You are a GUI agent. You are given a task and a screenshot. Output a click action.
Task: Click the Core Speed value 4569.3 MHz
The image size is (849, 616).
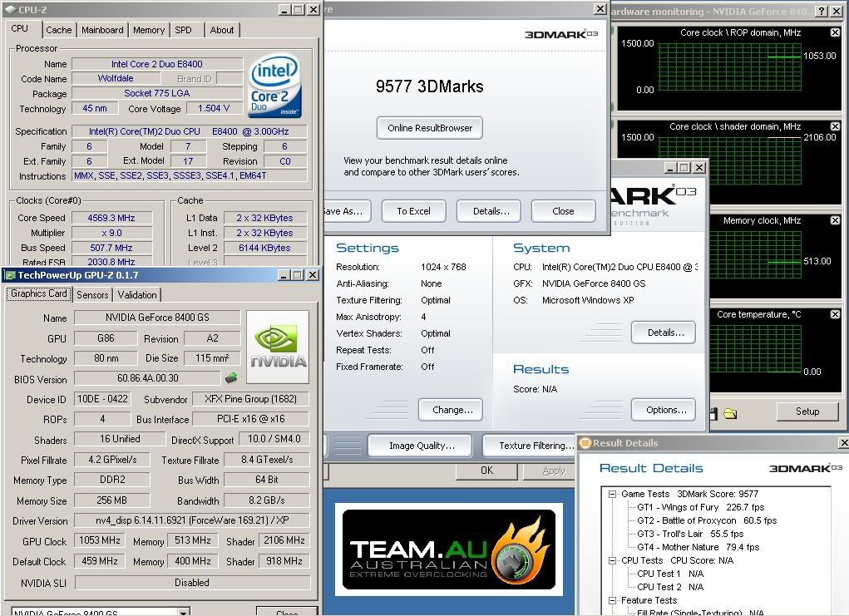coord(111,218)
